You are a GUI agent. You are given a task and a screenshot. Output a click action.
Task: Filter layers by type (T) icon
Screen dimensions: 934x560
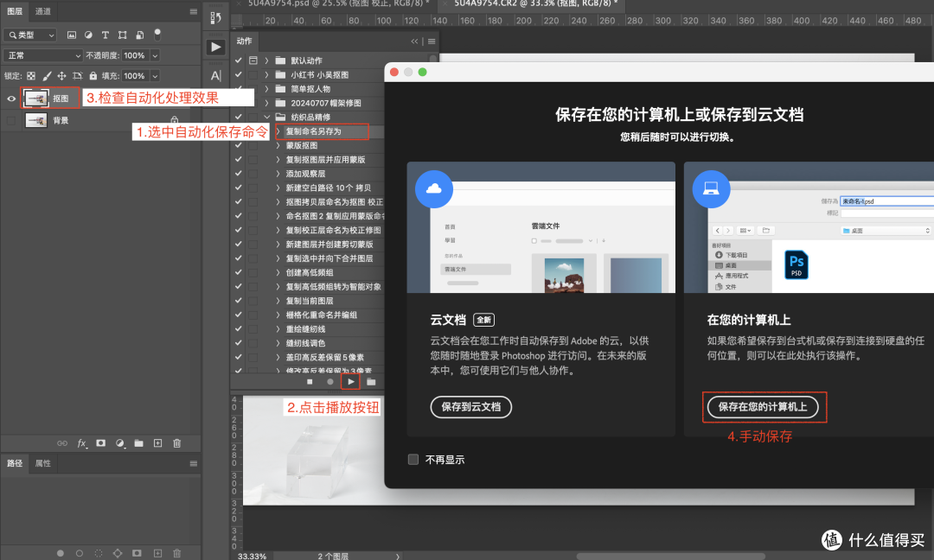pos(106,35)
